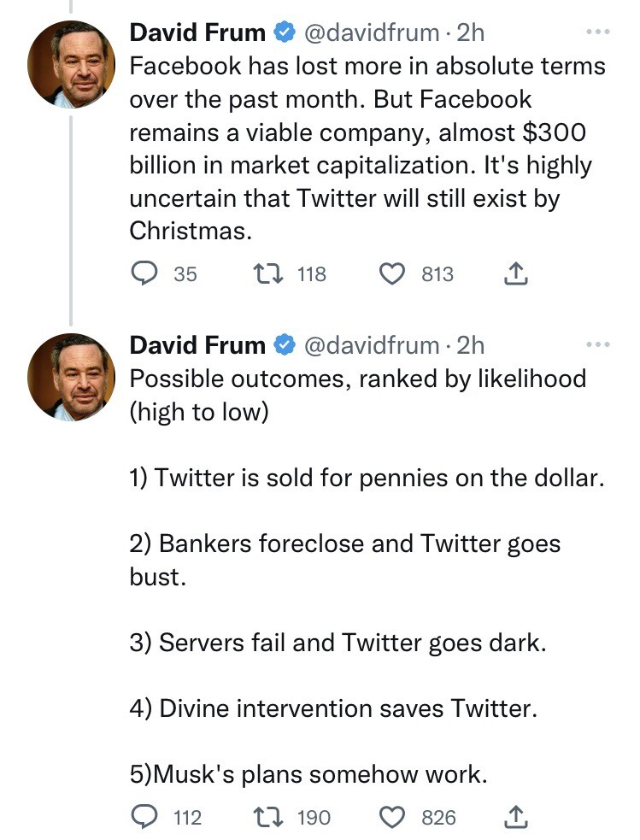Open David Frum's avatar on second tweet
Image resolution: width=640 pixels, height=840 pixels.
click(x=72, y=377)
